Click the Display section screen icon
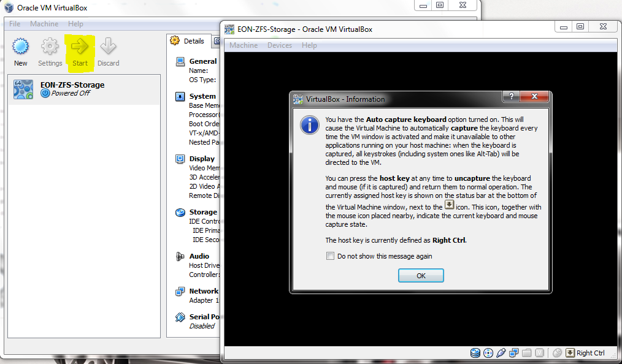Screen dimensions: 622x364 180,159
